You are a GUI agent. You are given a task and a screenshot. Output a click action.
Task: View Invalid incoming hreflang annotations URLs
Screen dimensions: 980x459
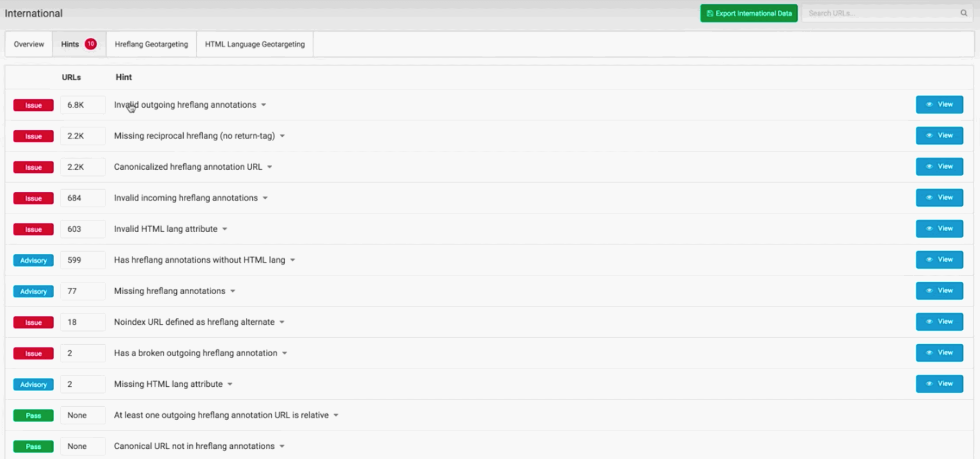coord(939,198)
